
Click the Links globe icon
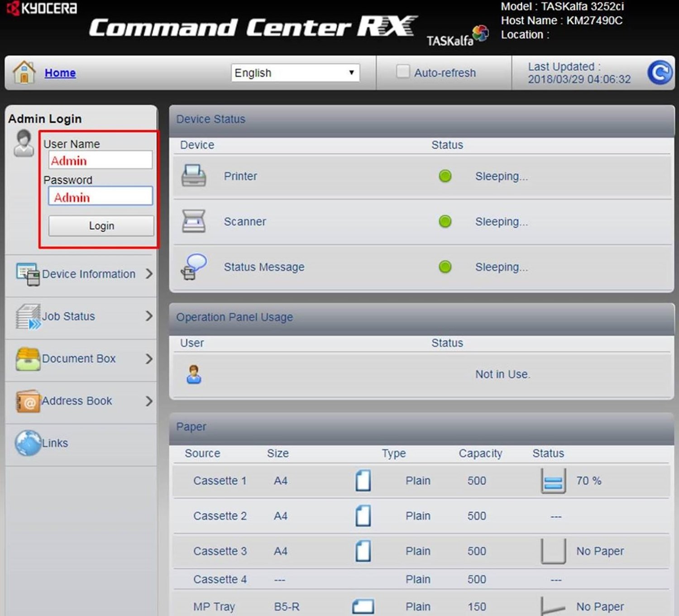click(x=26, y=443)
